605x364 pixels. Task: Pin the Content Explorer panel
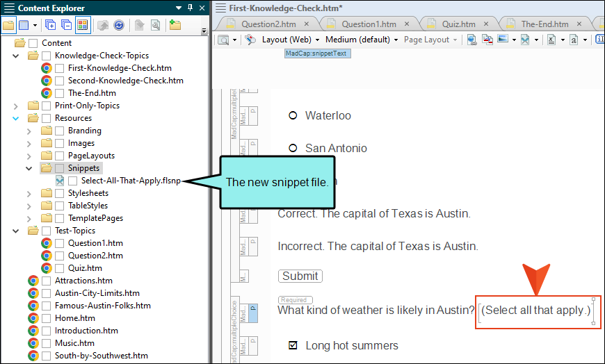pos(191,8)
